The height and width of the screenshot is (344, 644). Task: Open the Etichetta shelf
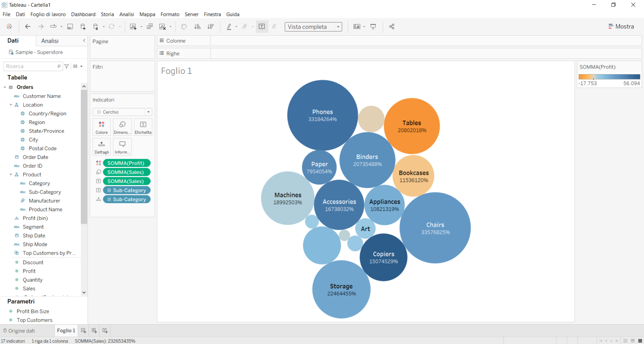[143, 127]
